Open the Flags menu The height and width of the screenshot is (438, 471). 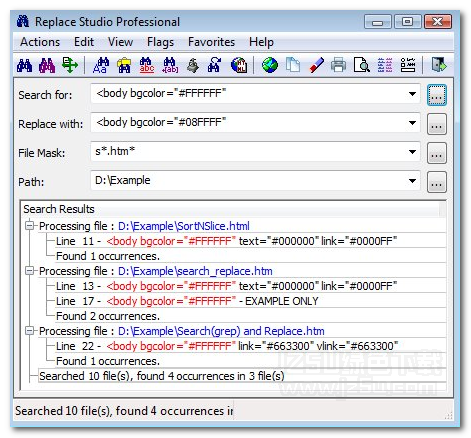(160, 42)
